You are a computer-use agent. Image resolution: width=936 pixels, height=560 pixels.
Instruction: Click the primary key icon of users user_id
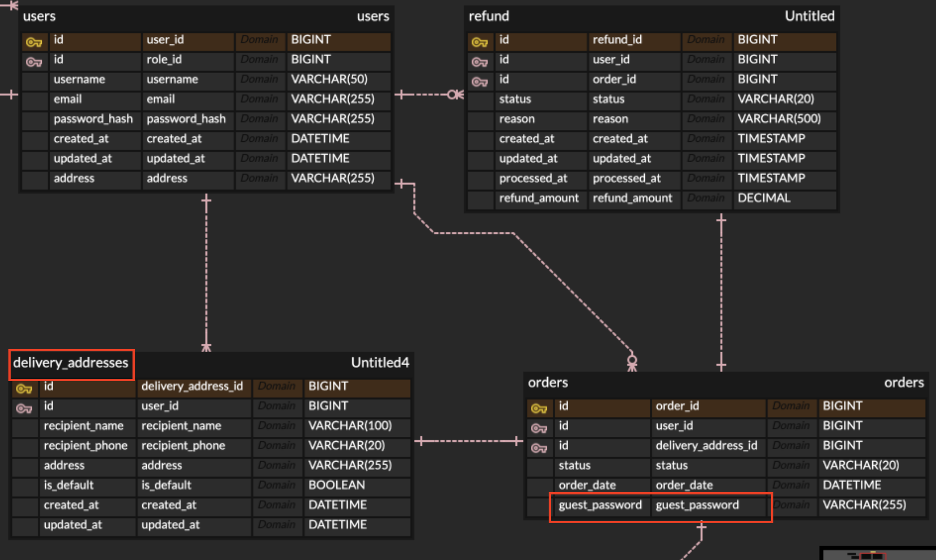pos(34,42)
